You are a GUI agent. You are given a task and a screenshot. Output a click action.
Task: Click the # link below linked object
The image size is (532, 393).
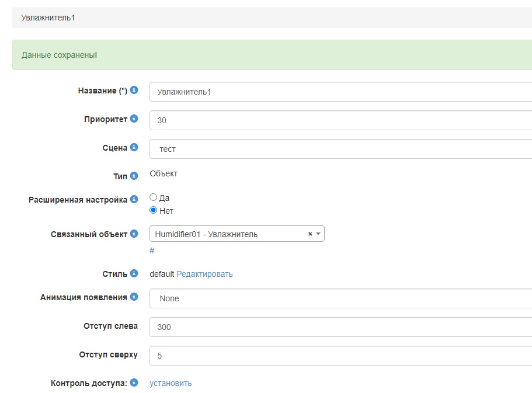pos(152,251)
